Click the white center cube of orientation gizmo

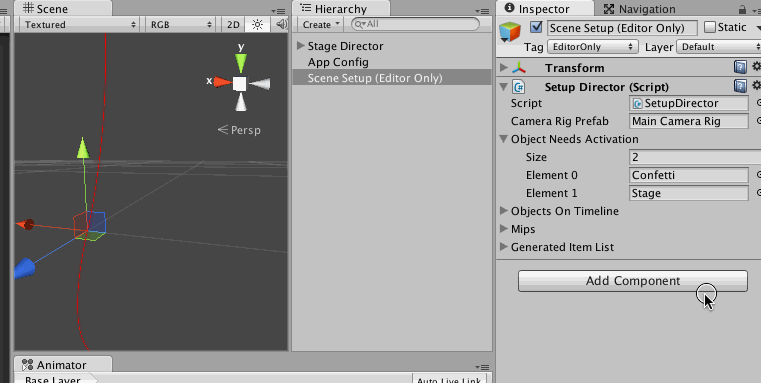tap(239, 84)
